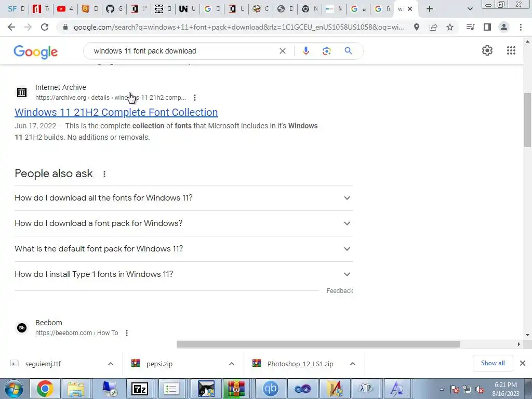Expand 'What is the default font pack' question

(x=183, y=249)
